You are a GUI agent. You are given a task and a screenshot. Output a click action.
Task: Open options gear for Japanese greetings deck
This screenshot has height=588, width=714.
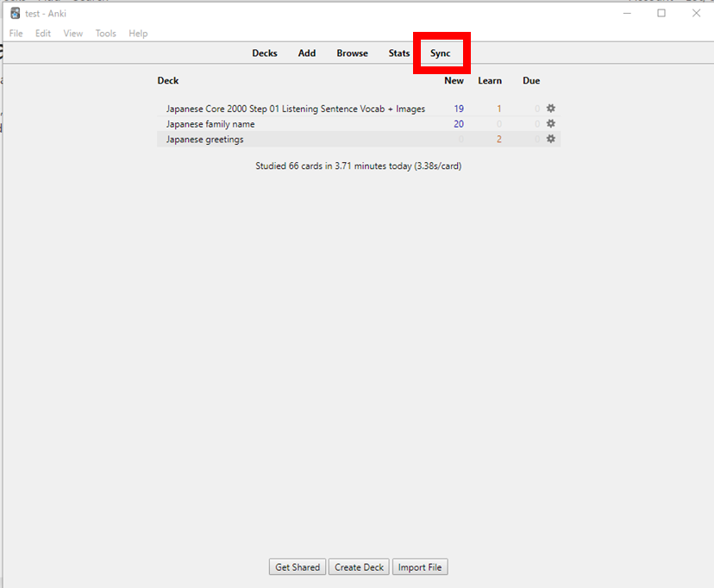pyautogui.click(x=550, y=139)
